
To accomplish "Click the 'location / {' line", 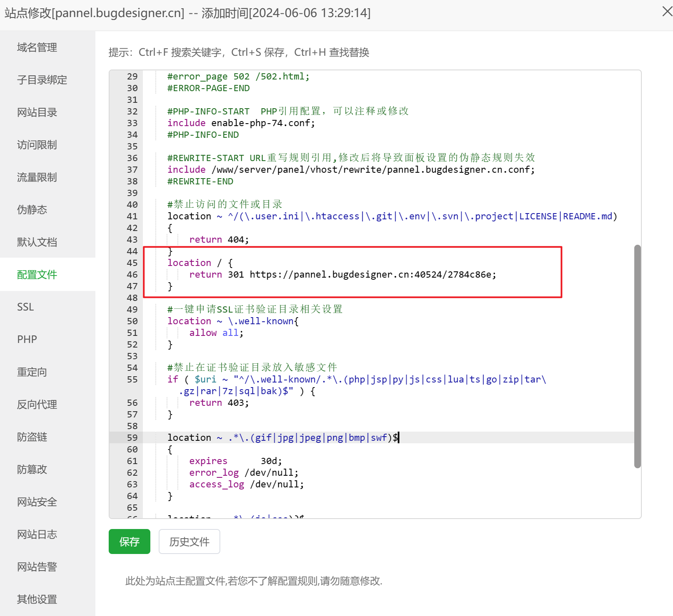I will click(x=200, y=263).
